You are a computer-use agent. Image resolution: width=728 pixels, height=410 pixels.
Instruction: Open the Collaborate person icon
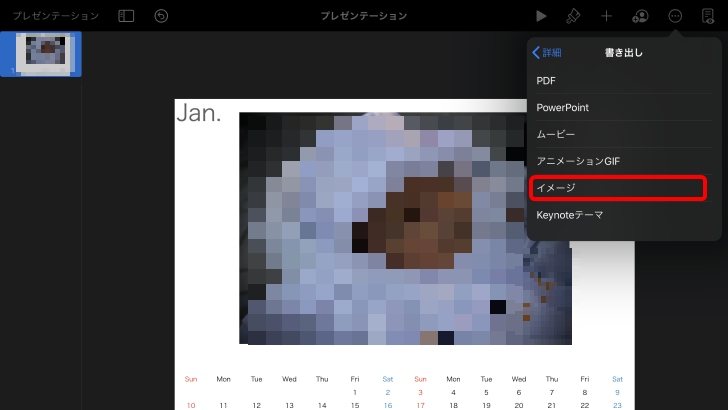pos(640,16)
